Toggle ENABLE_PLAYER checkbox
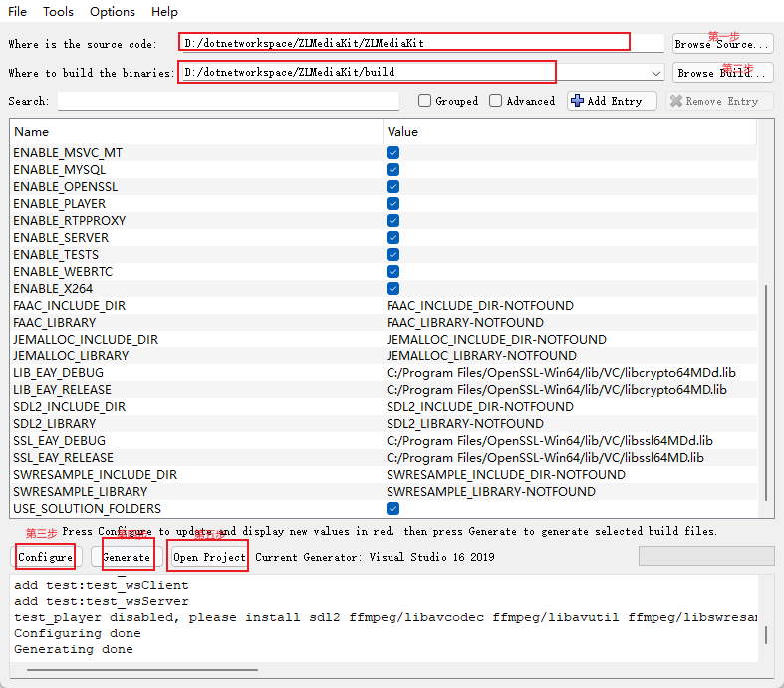The image size is (784, 688). click(x=393, y=204)
